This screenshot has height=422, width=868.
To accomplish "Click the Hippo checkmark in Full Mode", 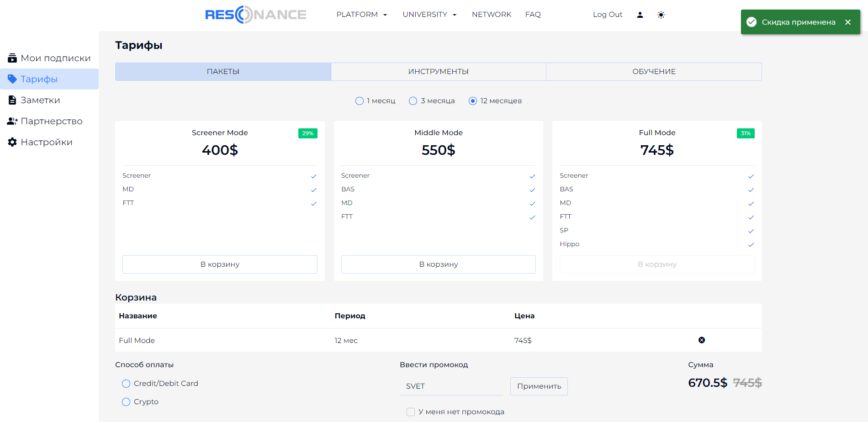I will click(x=751, y=245).
